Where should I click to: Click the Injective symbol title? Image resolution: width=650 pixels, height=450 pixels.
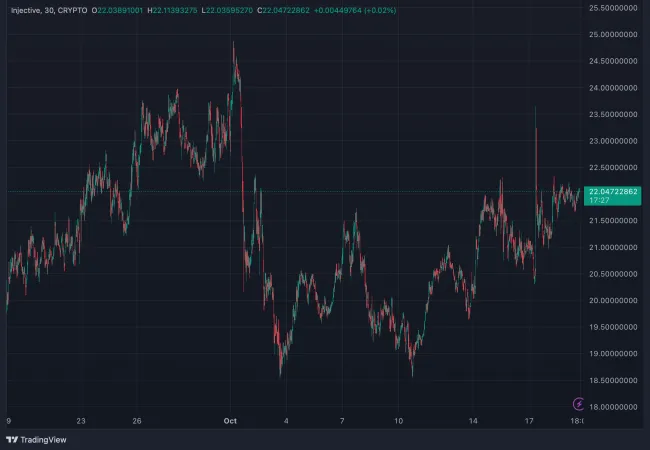25,9
